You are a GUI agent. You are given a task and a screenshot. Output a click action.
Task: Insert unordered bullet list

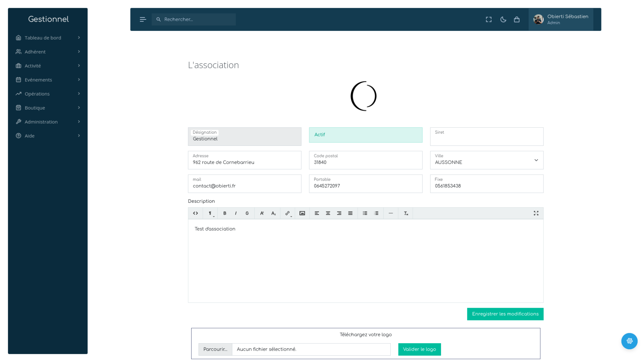coord(365,213)
